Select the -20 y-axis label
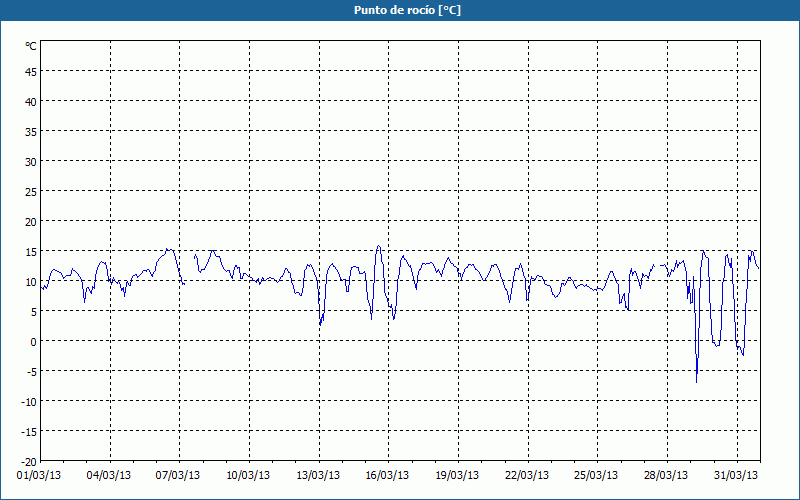Image resolution: width=800 pixels, height=500 pixels. pos(29,462)
